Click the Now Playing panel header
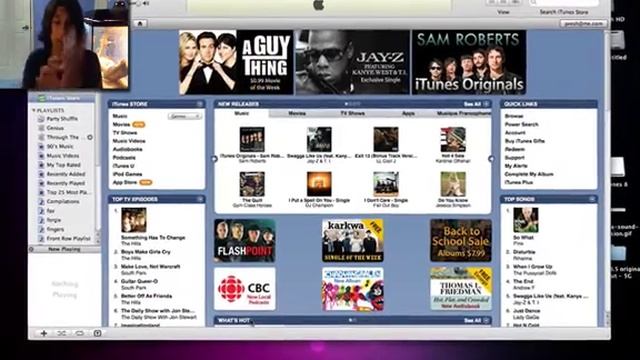 [64, 249]
